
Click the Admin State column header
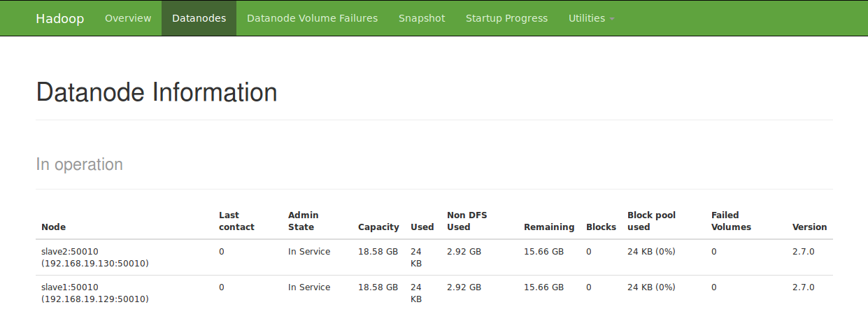tap(304, 221)
